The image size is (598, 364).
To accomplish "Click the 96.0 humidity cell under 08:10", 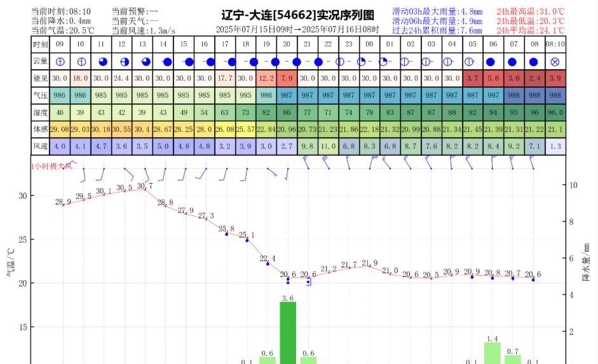I will [x=555, y=112].
